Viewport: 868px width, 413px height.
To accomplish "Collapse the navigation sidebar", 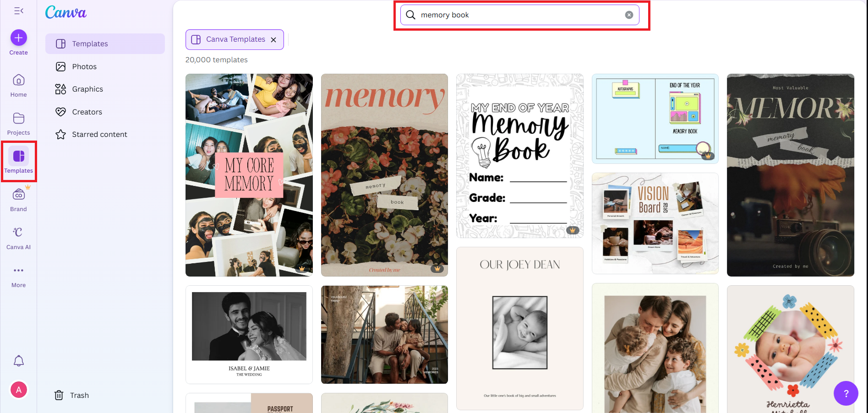I will (x=18, y=11).
